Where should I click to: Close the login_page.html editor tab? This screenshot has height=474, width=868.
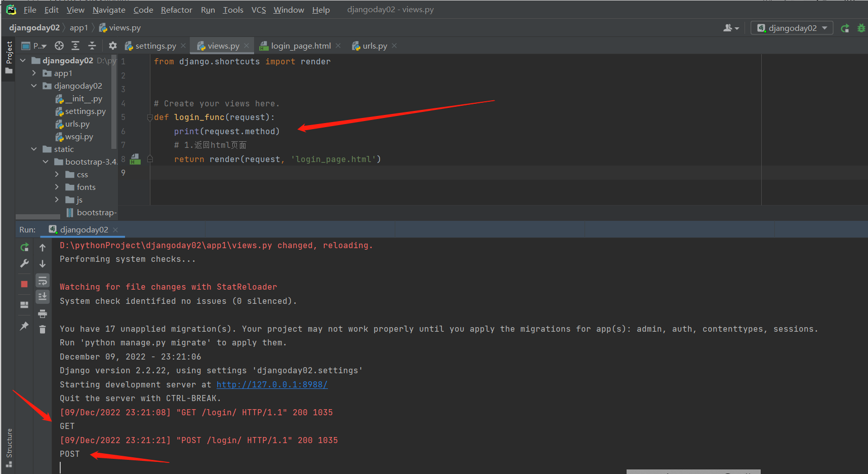click(338, 46)
